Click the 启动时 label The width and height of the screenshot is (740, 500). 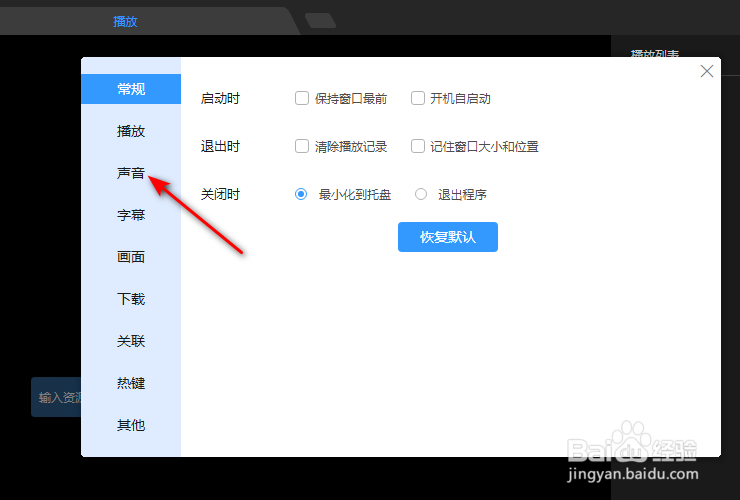[220, 98]
